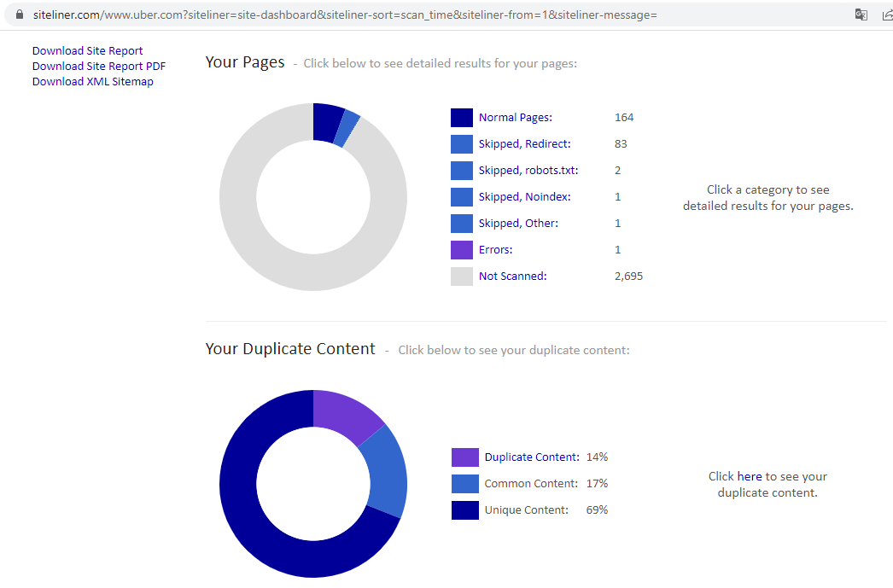Open the Google Translate icon in the address bar
The image size is (893, 588).
pos(861,14)
